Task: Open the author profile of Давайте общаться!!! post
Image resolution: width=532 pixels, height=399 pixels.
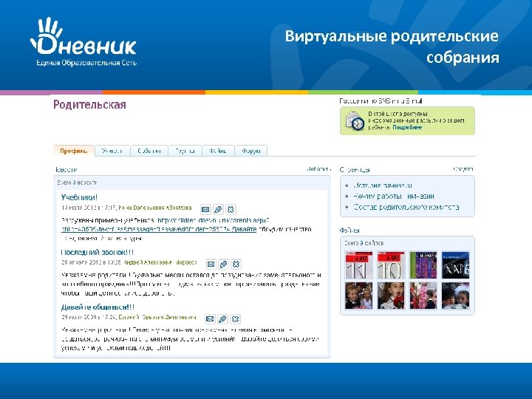Action: click(157, 317)
